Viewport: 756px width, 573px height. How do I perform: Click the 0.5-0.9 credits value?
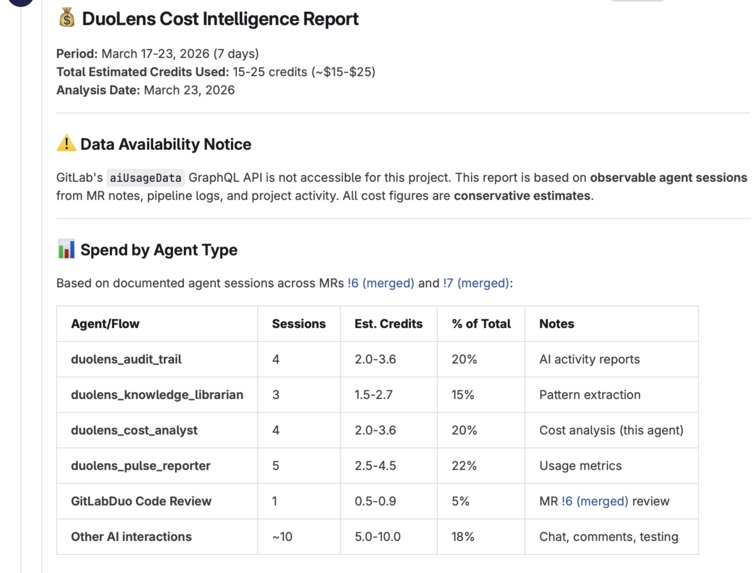click(375, 501)
